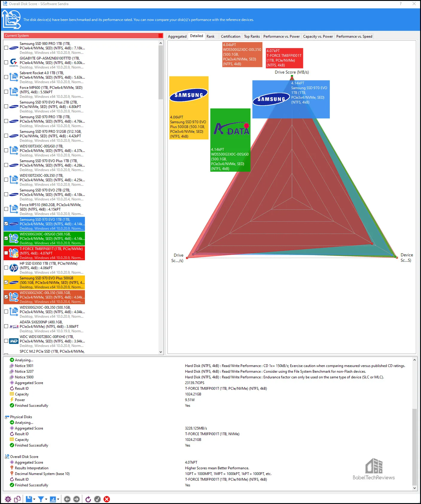
Task: Click the Results Interpretation lightbulb icon
Action: point(12,468)
